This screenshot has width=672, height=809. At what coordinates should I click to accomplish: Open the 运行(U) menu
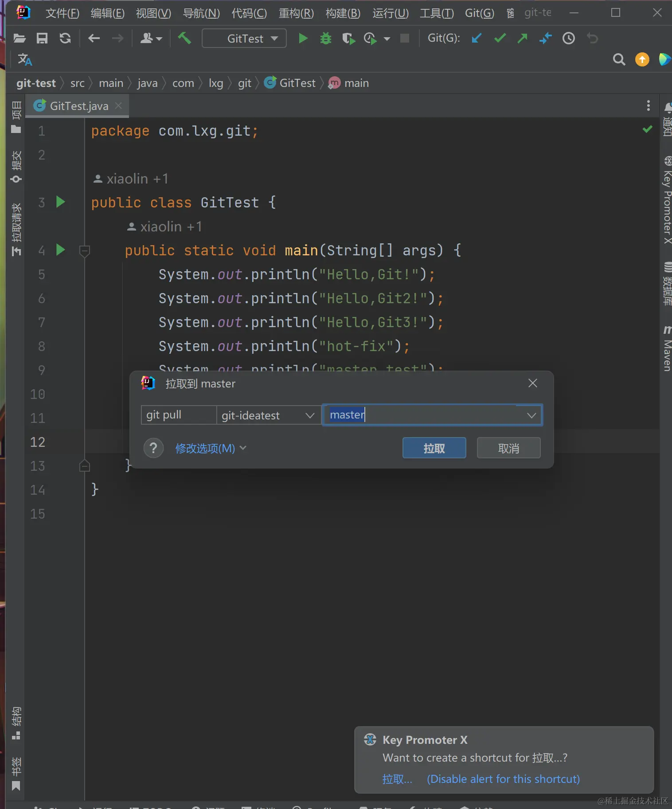tap(391, 13)
